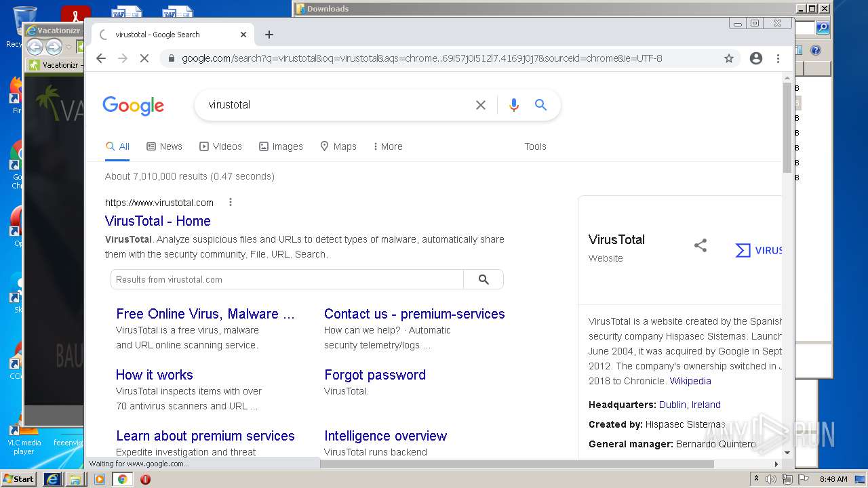Open a new tab with the plus button
The image size is (868, 488).
click(x=269, y=35)
